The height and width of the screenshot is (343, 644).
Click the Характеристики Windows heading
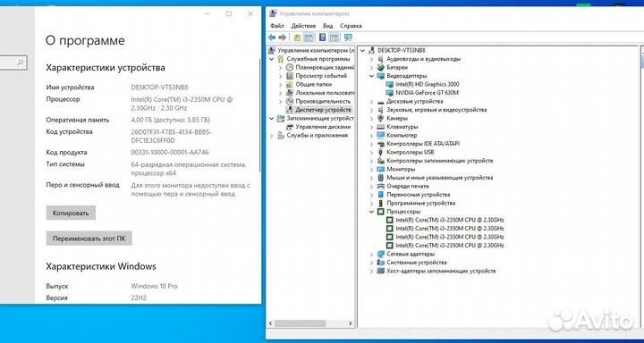tap(100, 266)
